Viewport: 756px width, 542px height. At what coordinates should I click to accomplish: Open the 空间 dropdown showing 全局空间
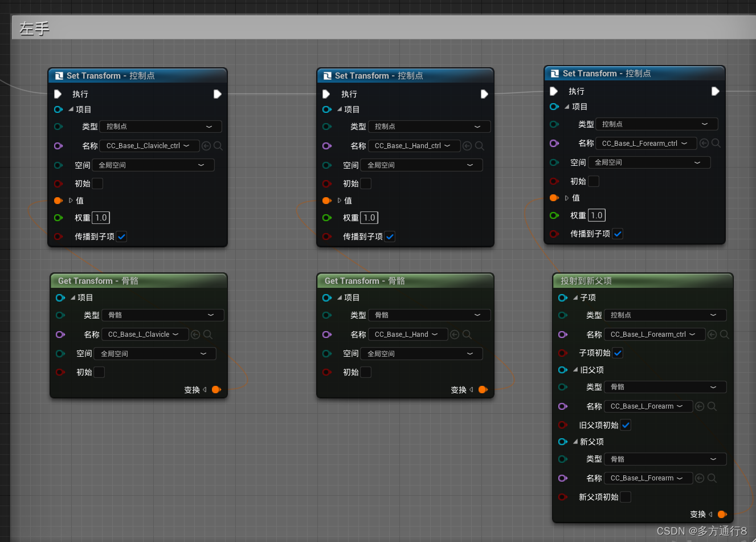click(x=153, y=165)
